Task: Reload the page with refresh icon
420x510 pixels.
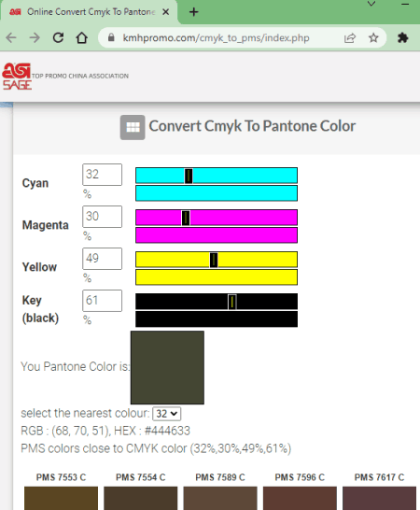Action: [x=58, y=38]
